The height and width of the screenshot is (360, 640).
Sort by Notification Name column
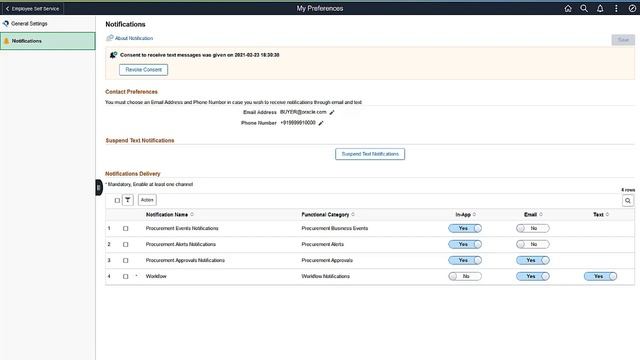169,214
